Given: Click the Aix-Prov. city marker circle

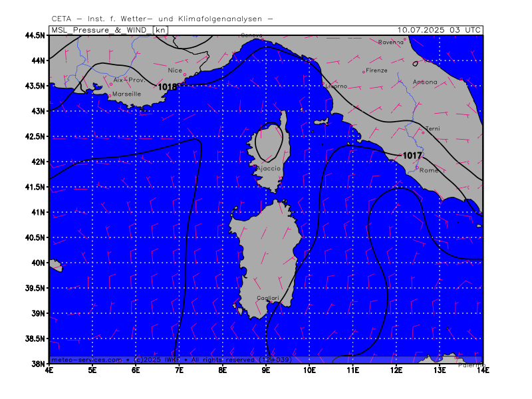Looking at the screenshot, I should click(111, 84).
